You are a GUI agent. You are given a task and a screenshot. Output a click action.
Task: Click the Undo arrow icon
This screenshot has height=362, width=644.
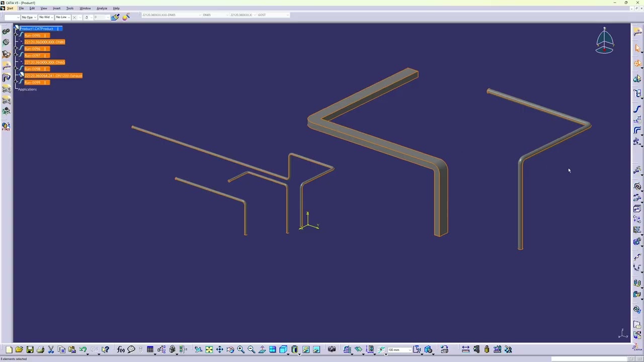(83, 349)
